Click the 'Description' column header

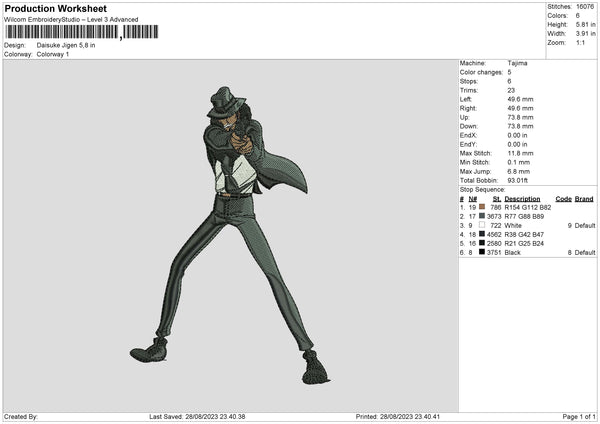point(522,199)
